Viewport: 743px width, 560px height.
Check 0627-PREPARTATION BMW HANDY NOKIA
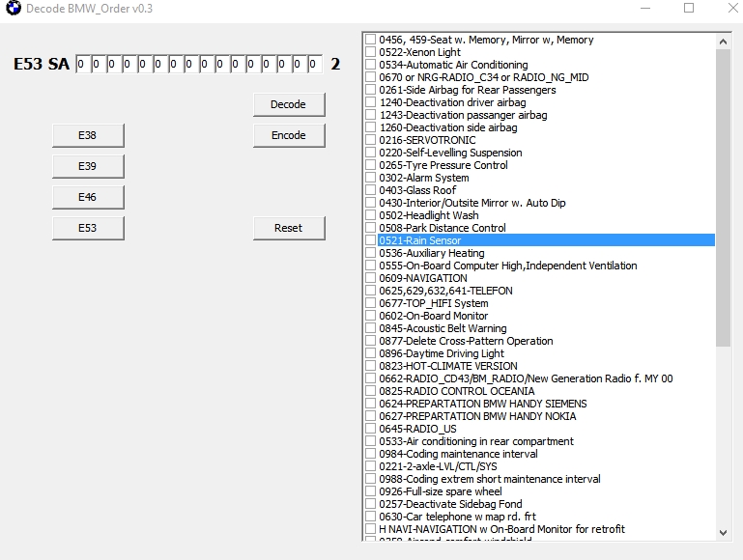tap(371, 415)
